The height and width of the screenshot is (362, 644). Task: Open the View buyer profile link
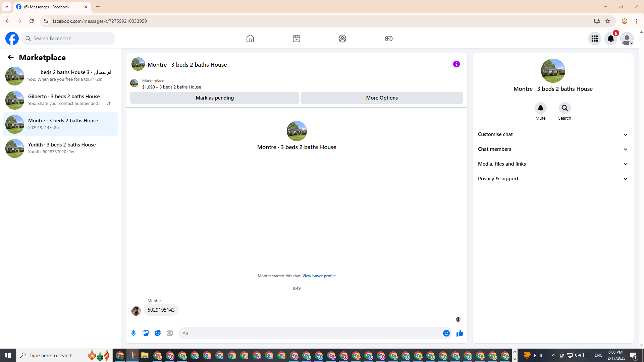[319, 276]
